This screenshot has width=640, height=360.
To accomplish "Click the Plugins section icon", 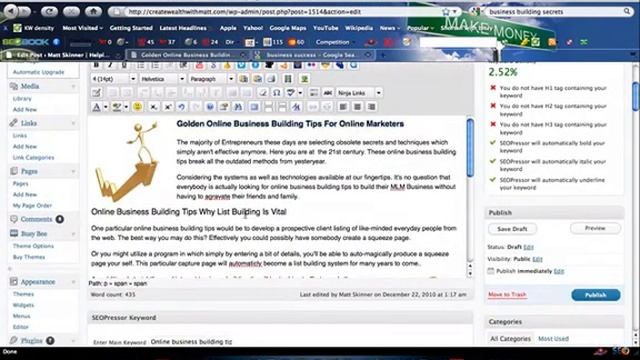I will pos(14,340).
